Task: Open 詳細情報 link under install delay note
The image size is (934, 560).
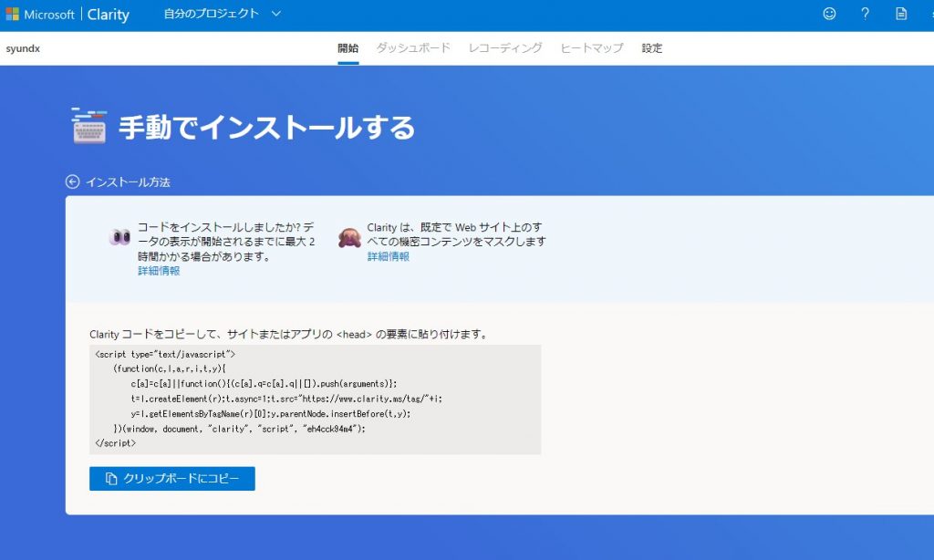Action: point(159,271)
